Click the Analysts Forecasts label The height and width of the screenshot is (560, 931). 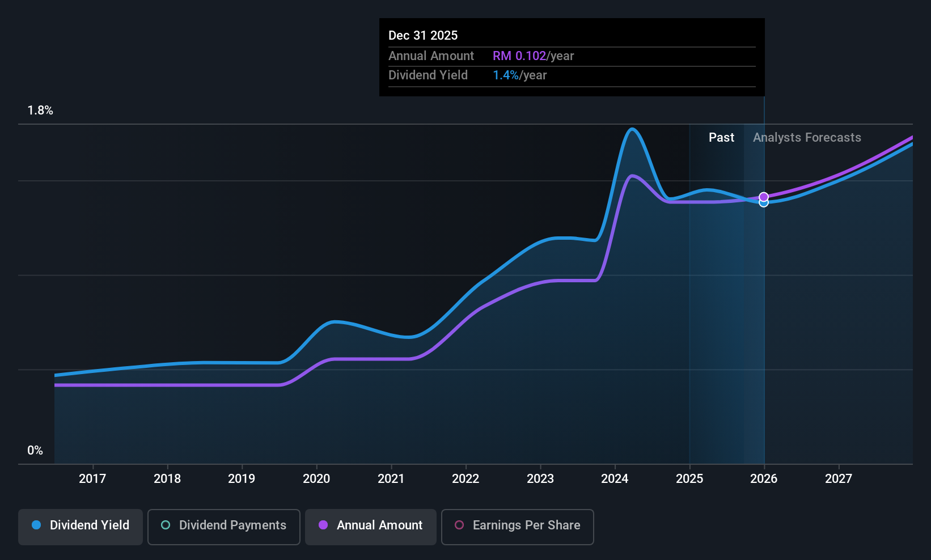807,137
